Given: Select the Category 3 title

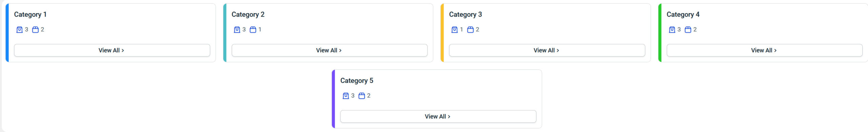Looking at the screenshot, I should 465,15.
